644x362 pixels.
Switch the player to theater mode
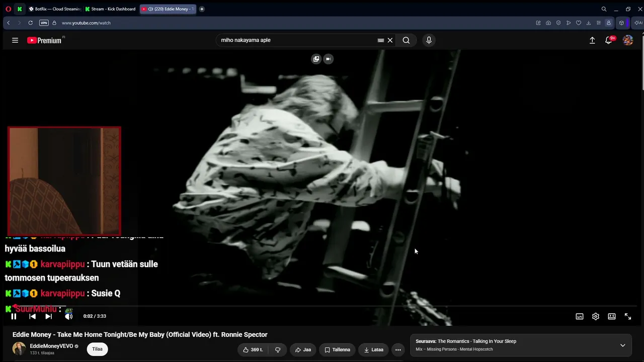[x=612, y=316]
